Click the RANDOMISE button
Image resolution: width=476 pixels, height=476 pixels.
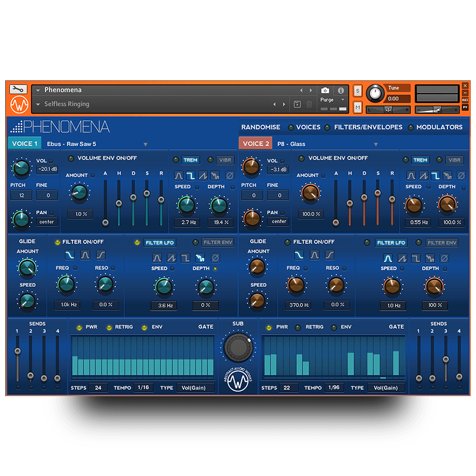[261, 127]
